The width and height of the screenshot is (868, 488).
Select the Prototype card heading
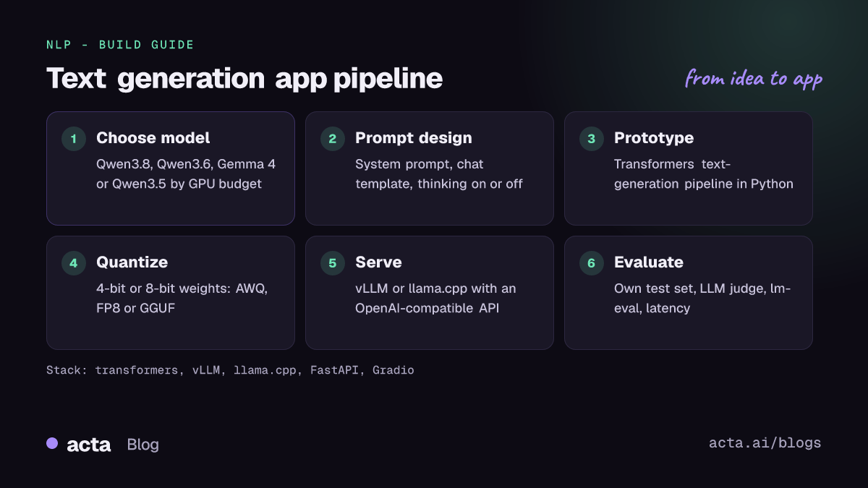[x=654, y=138]
